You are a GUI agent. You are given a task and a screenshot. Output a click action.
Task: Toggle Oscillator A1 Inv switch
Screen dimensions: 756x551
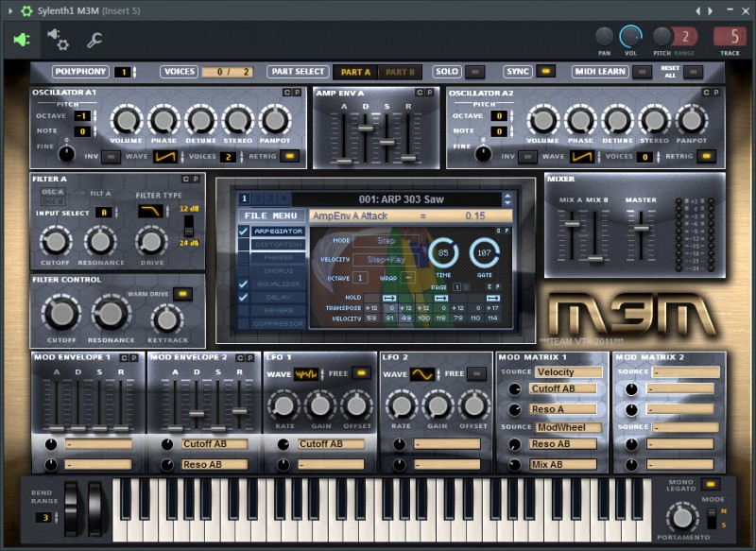pyautogui.click(x=111, y=157)
